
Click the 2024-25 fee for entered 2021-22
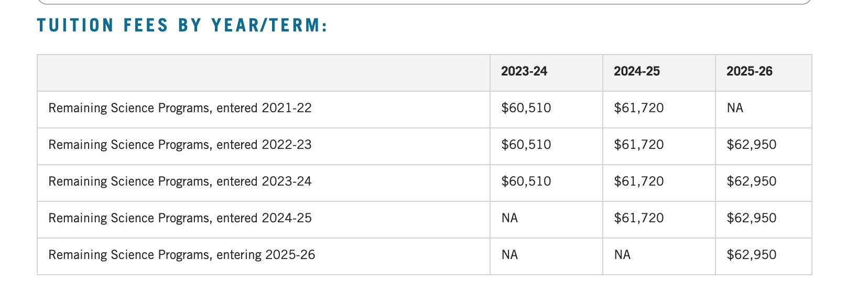(x=638, y=108)
